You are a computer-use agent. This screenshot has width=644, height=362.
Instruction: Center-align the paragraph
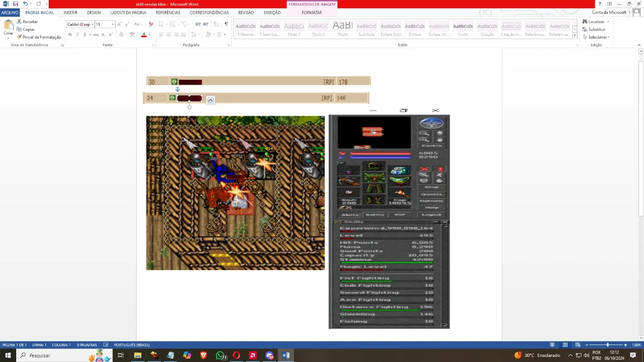(169, 34)
